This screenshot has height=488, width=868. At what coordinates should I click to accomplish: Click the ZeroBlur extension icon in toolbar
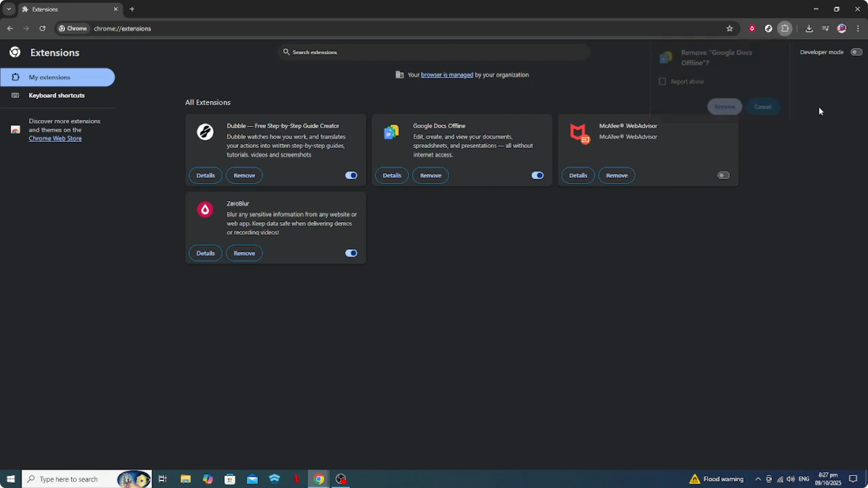[x=752, y=29]
